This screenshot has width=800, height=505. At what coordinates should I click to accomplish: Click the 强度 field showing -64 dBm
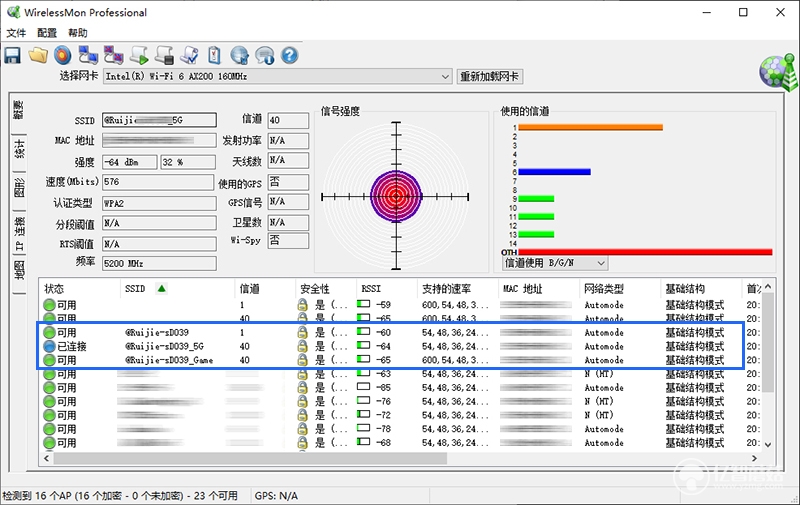click(x=130, y=162)
